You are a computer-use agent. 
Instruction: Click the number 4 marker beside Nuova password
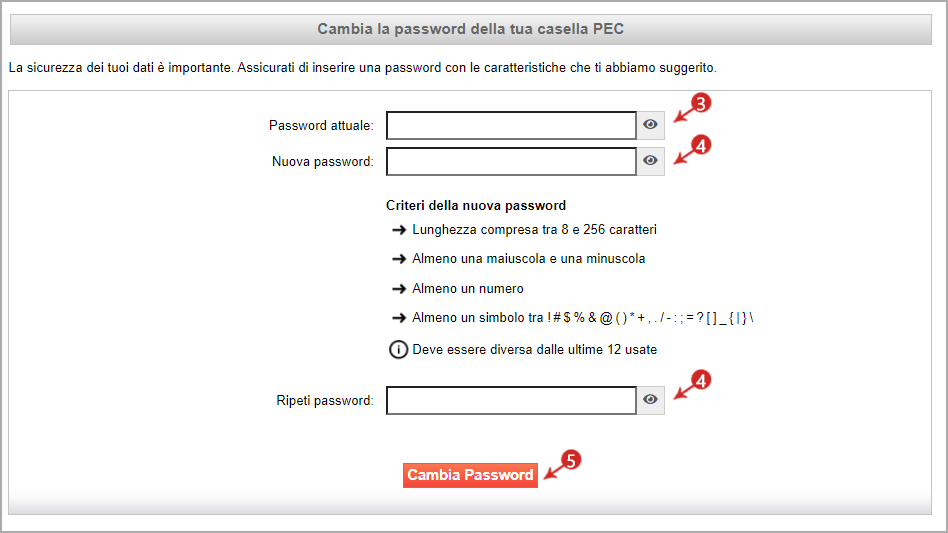[701, 146]
